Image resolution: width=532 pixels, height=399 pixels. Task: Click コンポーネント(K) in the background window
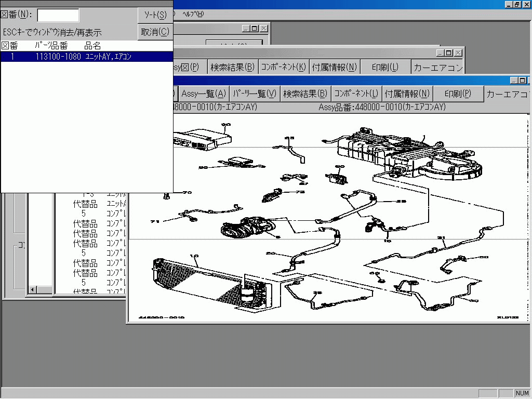284,66
